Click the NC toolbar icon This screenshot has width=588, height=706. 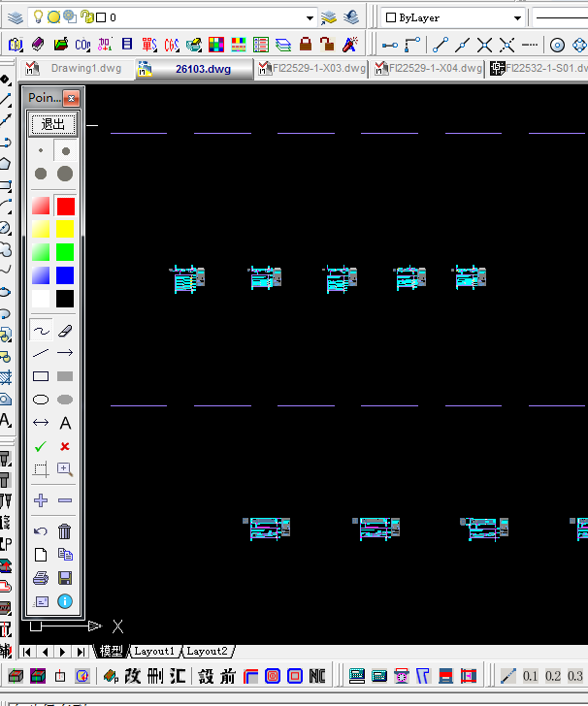[317, 676]
